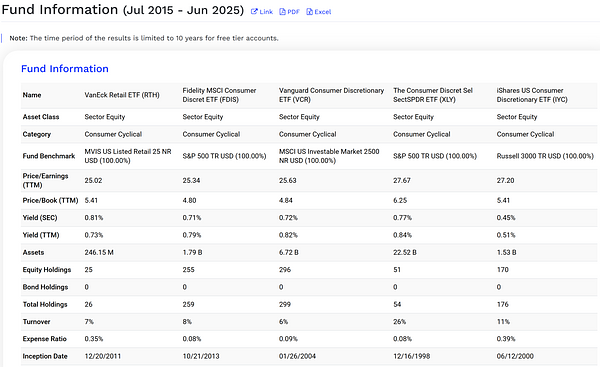
Task: Select the Fund Information section heading
Action: pos(65,69)
